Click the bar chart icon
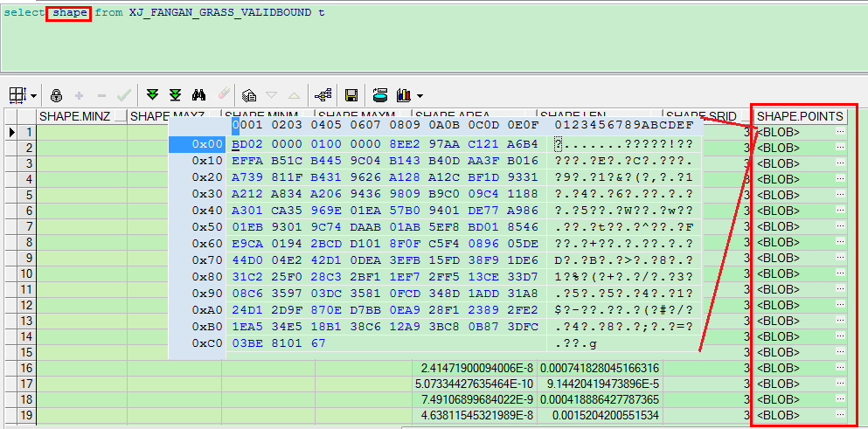Screen dimensions: 868x429 (x=404, y=95)
